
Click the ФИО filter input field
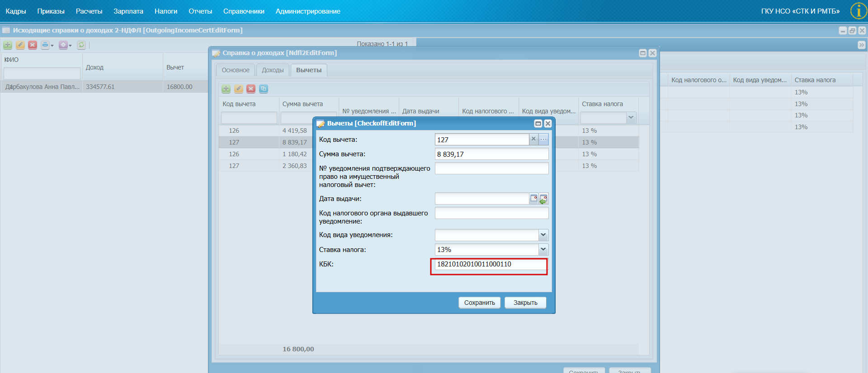(42, 73)
